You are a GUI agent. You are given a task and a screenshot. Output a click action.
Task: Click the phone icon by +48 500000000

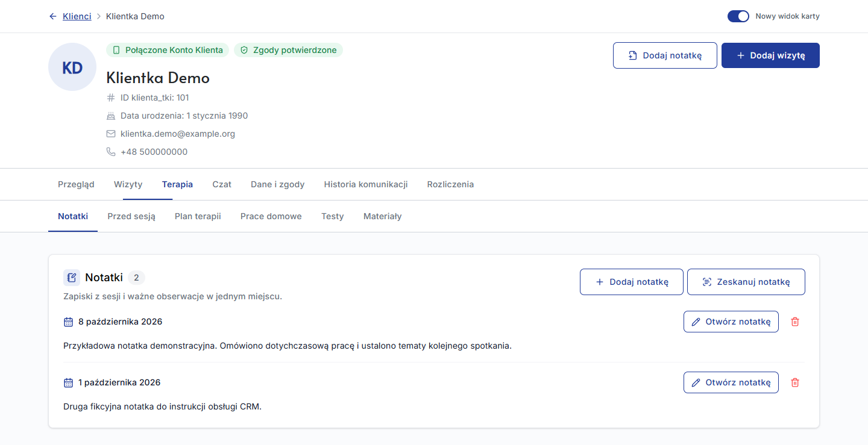click(x=111, y=152)
